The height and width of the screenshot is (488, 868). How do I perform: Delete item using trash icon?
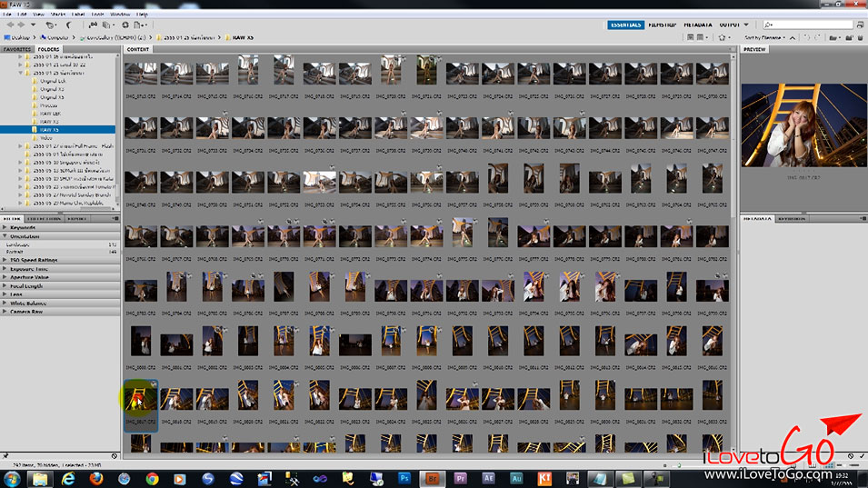coord(860,37)
